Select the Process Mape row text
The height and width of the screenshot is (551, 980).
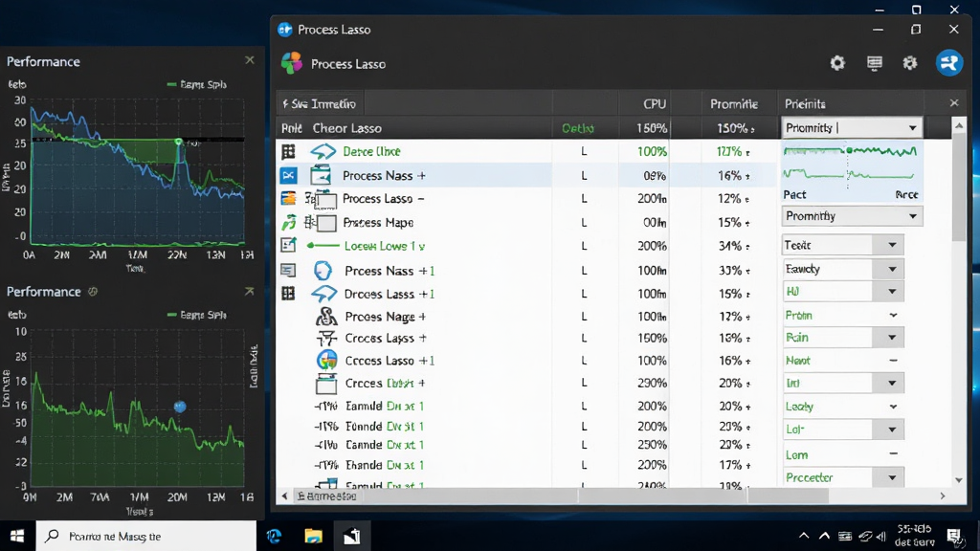tap(378, 222)
